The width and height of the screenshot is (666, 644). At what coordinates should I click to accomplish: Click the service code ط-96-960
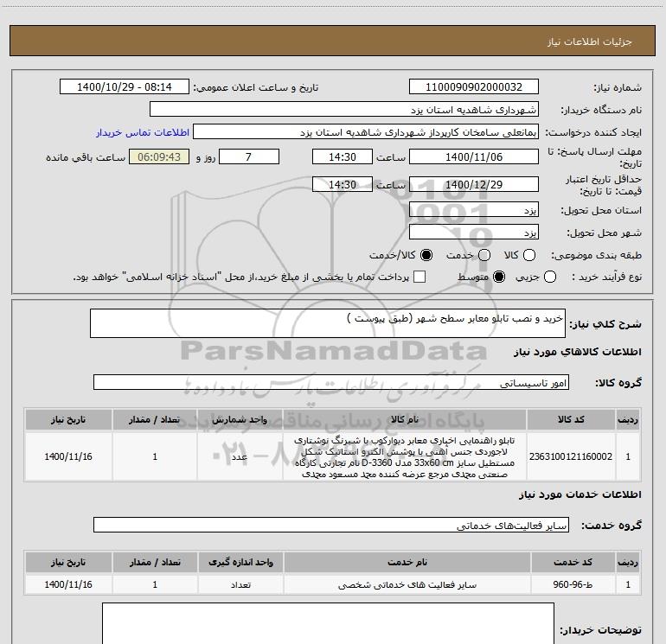coord(573,584)
